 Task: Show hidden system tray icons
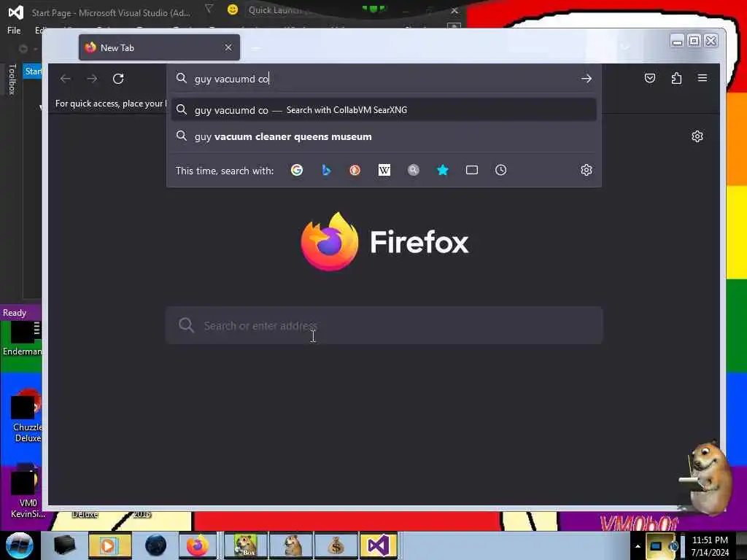click(638, 546)
